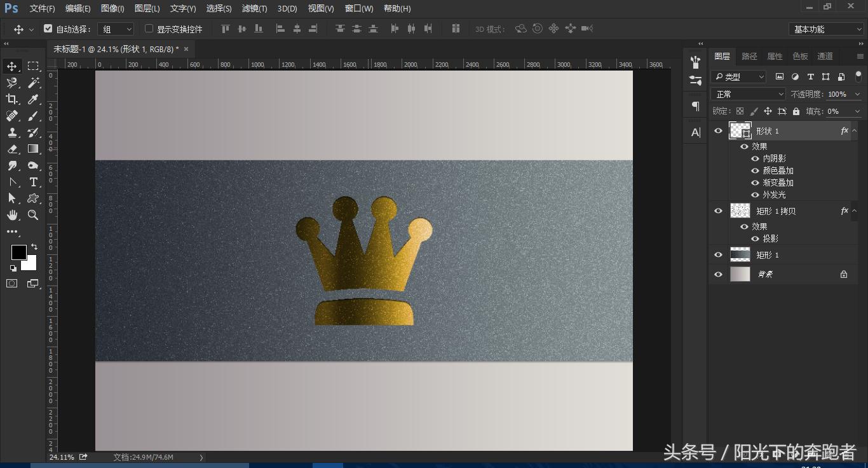Open the Paragraph panel icon

pos(696,106)
